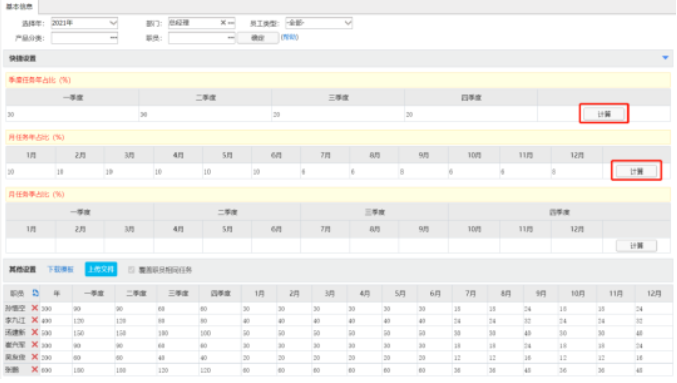Clear the 部门 field with its X icon
The image size is (677, 383).
[223, 23]
